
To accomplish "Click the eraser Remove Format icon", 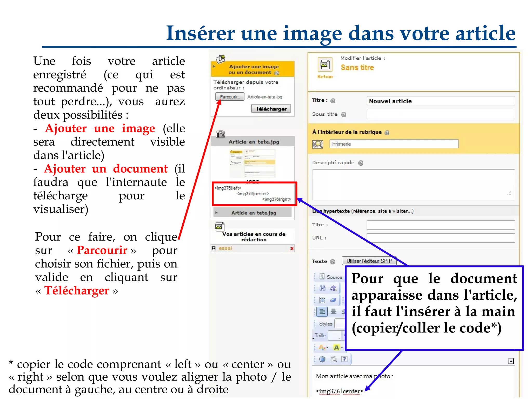I will [x=333, y=300].
